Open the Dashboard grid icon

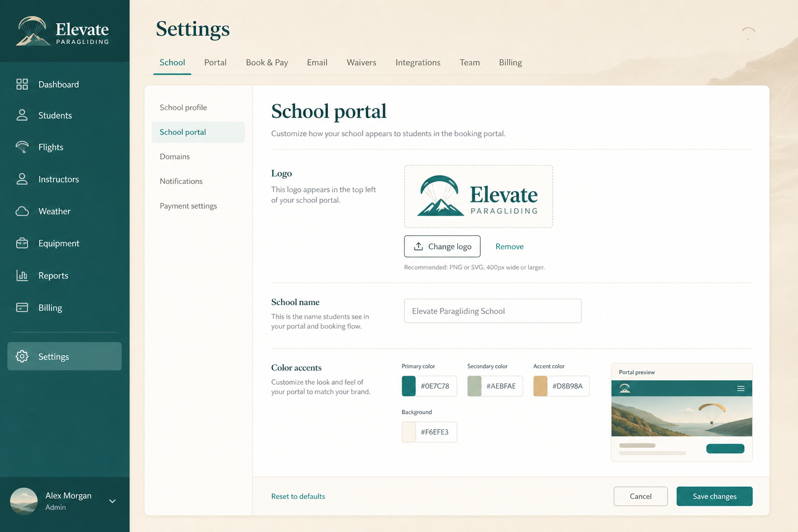(22, 84)
